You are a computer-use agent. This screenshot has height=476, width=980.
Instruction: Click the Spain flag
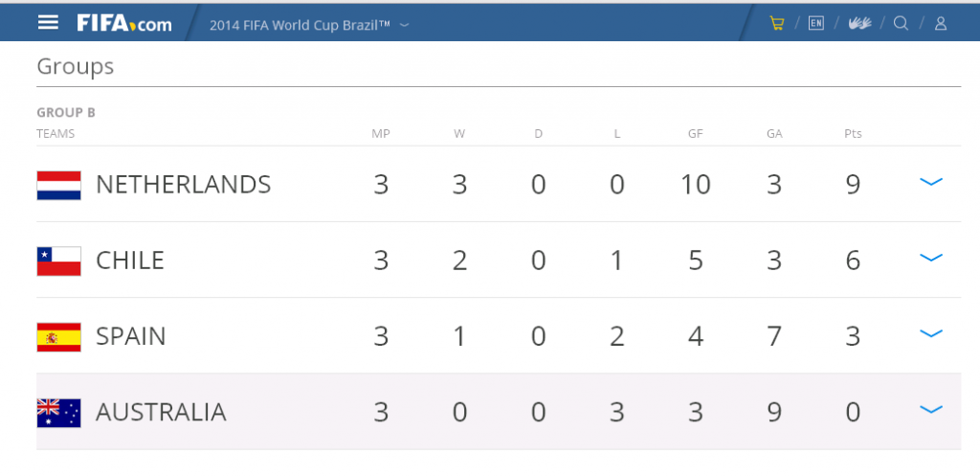pos(58,337)
